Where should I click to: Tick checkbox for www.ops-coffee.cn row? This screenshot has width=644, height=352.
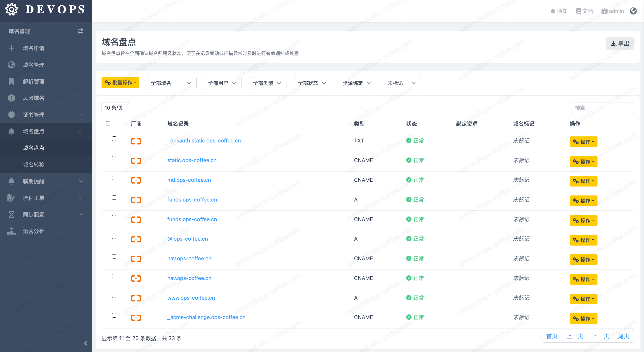[x=114, y=296]
